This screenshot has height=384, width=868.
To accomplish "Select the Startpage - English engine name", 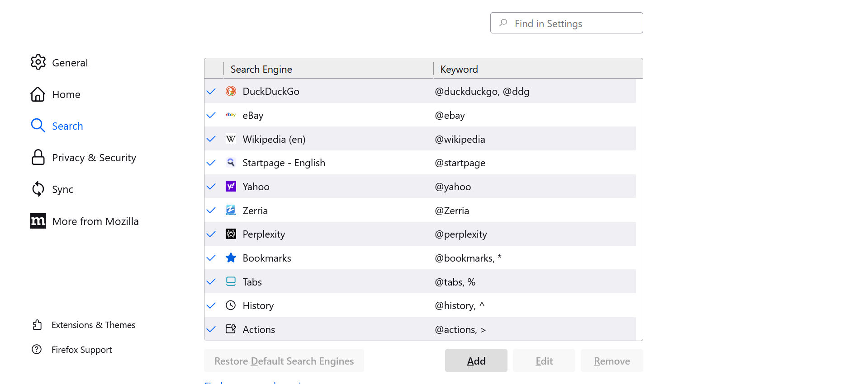I will (x=284, y=163).
